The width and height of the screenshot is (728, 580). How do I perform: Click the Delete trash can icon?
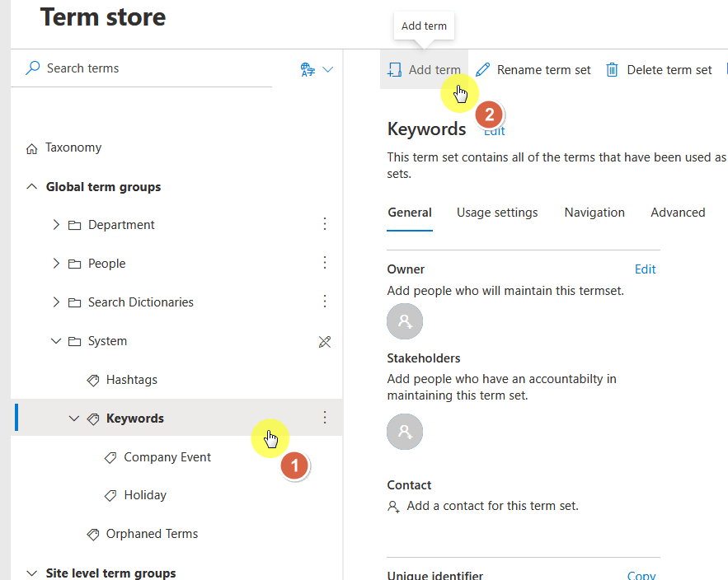pos(612,69)
